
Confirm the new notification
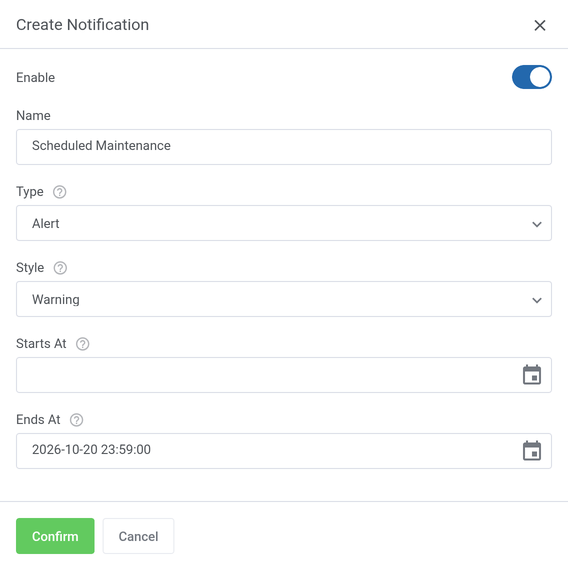[x=55, y=536]
